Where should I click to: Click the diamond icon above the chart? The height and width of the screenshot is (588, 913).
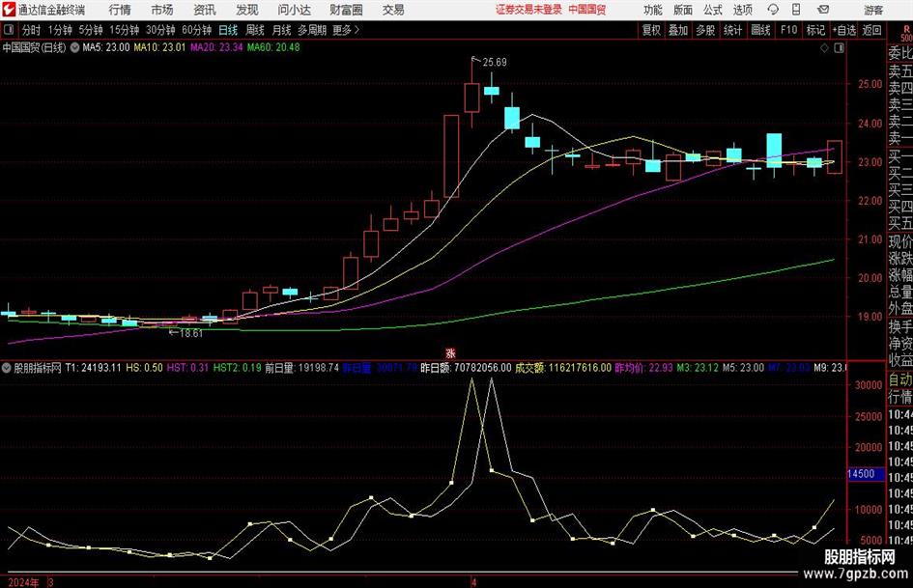pyautogui.click(x=824, y=48)
